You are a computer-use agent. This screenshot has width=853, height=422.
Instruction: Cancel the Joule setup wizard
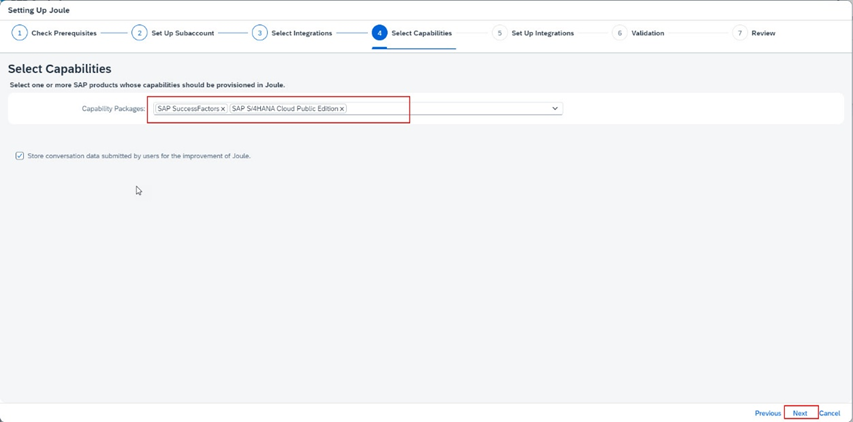tap(829, 413)
